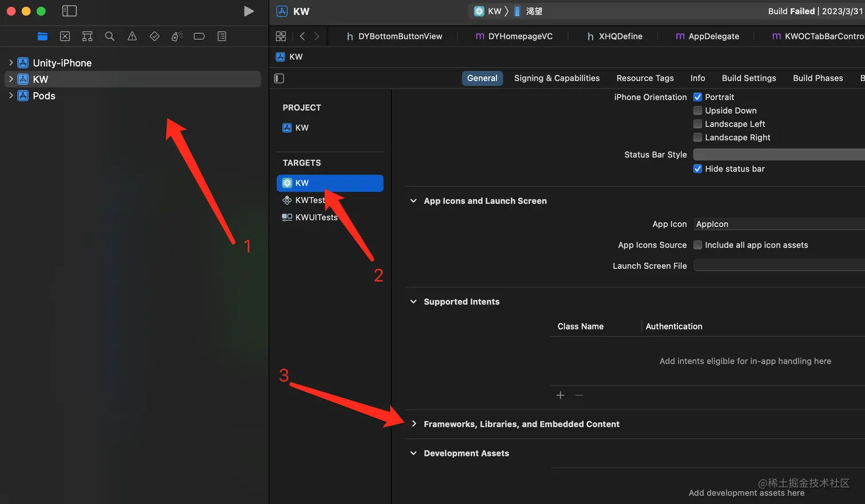Switch to the Info tab
The width and height of the screenshot is (865, 504).
tap(697, 78)
